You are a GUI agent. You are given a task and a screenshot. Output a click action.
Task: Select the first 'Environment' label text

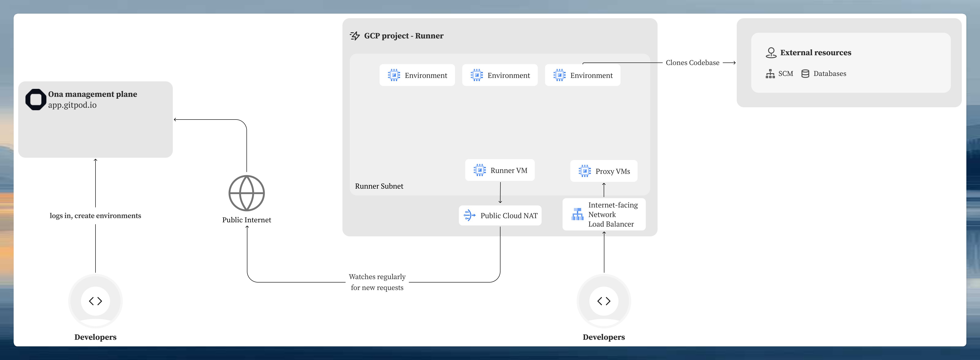coord(426,75)
